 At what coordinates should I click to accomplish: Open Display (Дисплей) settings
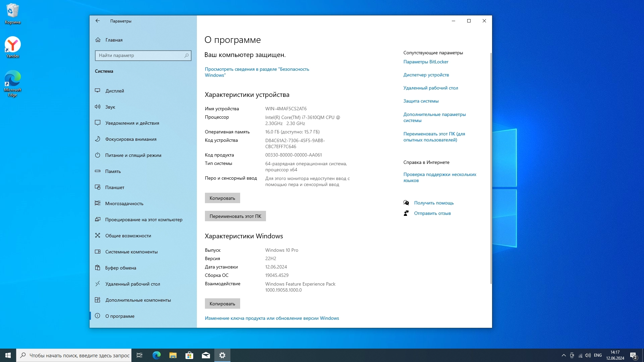point(114,91)
